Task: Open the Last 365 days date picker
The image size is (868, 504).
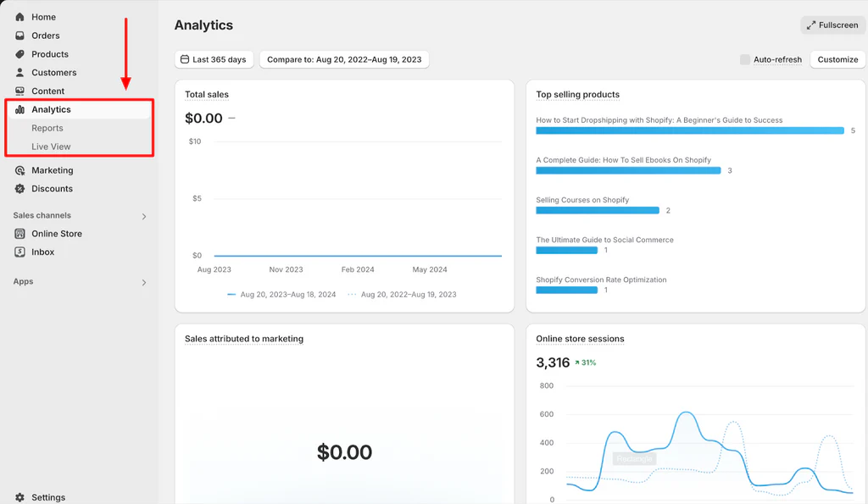Action: click(x=213, y=59)
